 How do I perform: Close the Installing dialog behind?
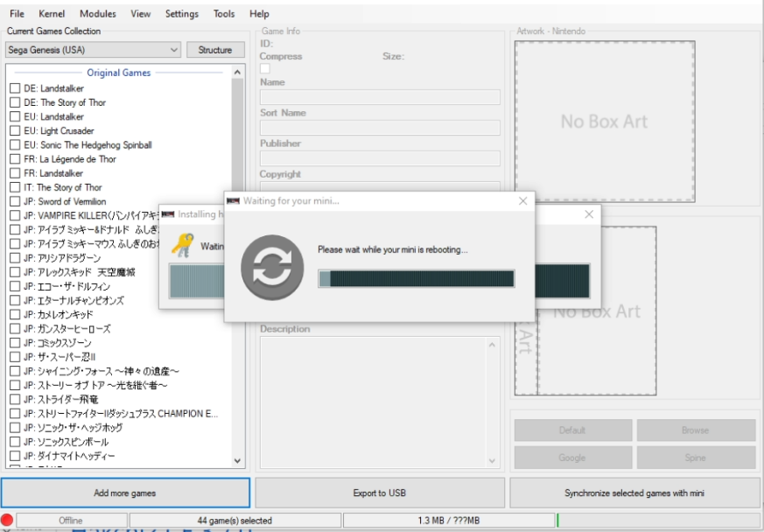[589, 214]
